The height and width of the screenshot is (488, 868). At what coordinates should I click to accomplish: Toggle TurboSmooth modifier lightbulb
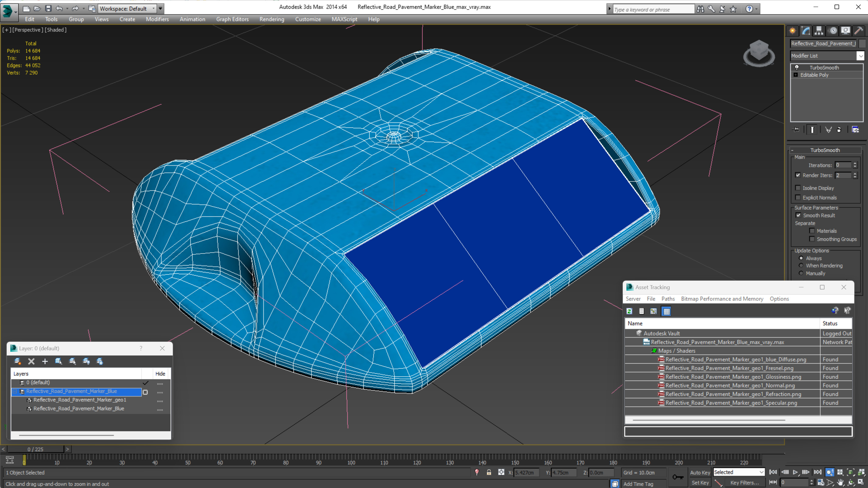pos(797,67)
